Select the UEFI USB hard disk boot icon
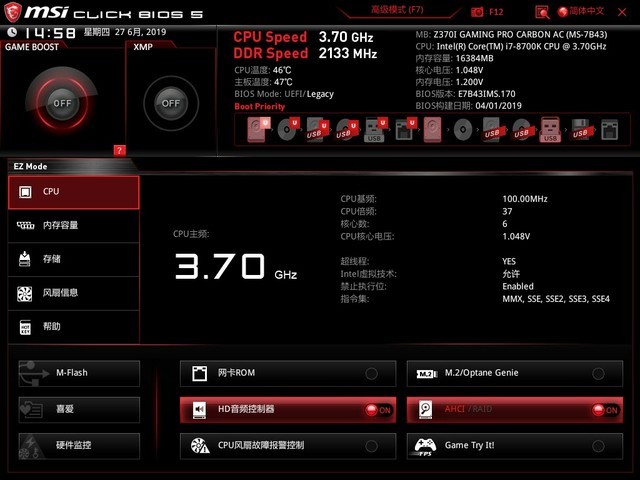 coord(317,129)
